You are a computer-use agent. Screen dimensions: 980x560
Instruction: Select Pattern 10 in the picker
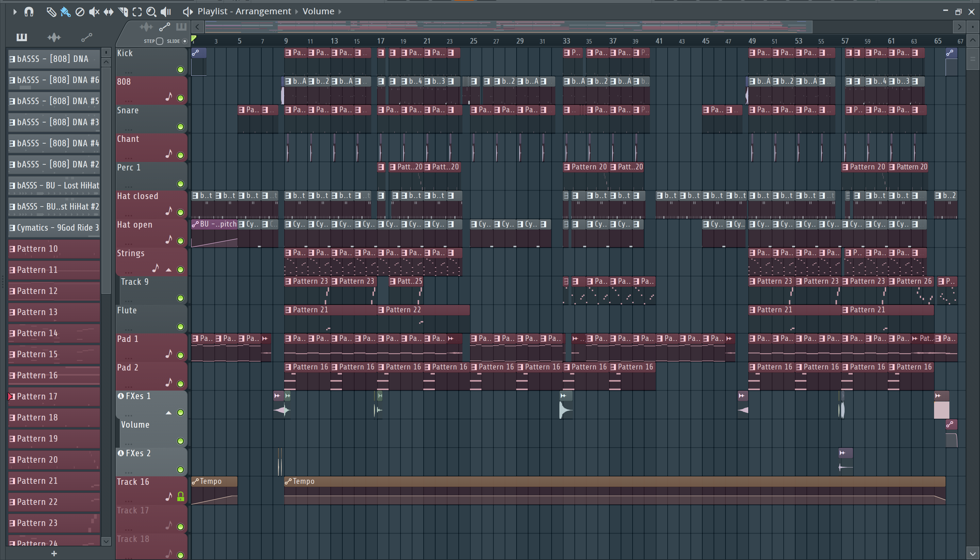click(54, 249)
